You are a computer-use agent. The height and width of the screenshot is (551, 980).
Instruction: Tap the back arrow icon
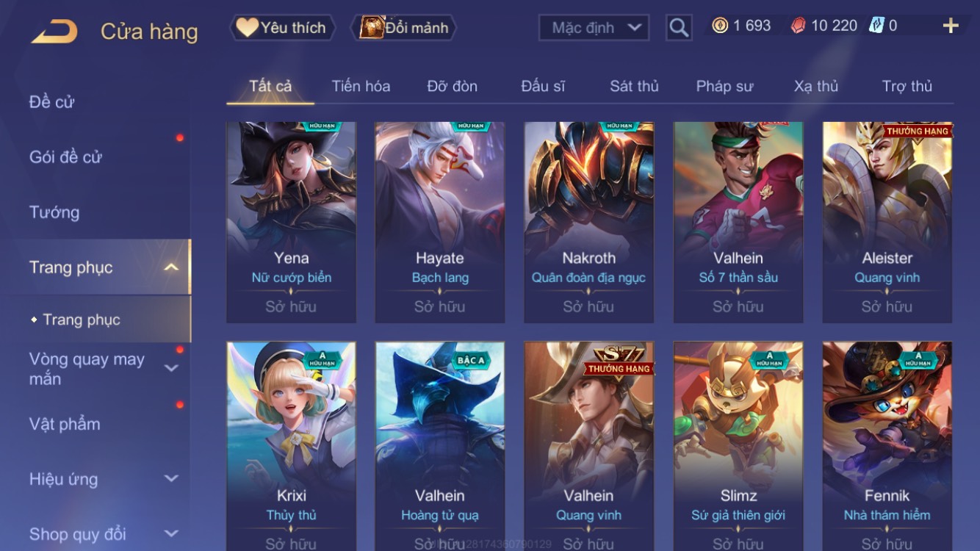[54, 32]
